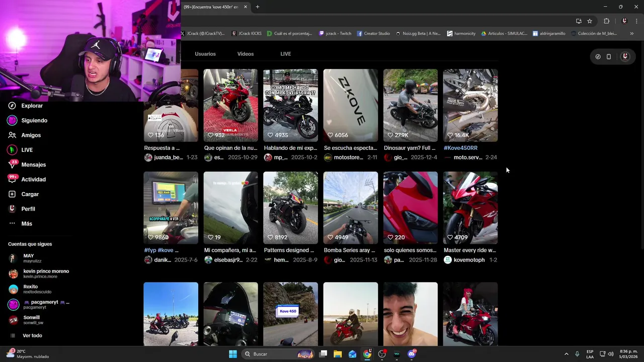Show more bookmarks with the chevron
This screenshot has height=362, width=644.
tap(631, 34)
